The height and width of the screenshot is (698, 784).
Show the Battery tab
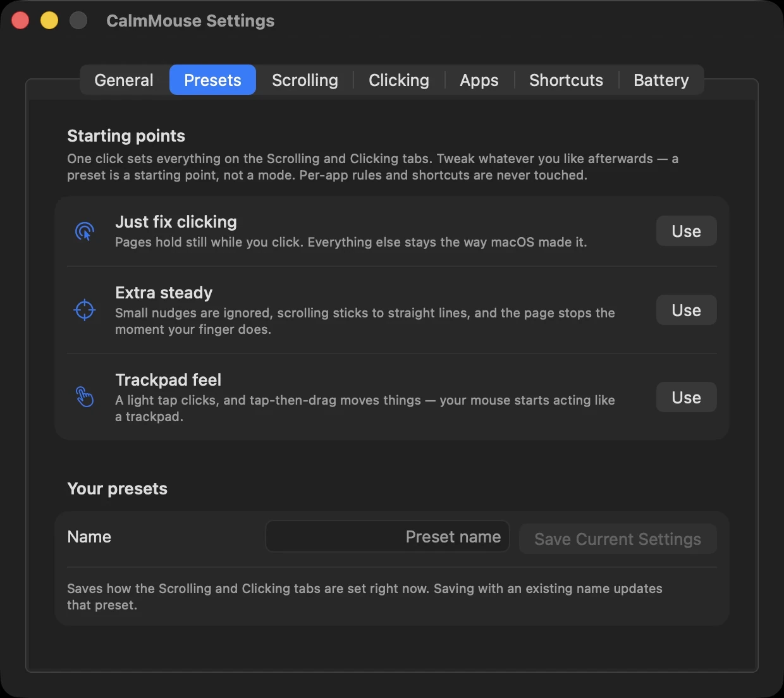tap(661, 80)
